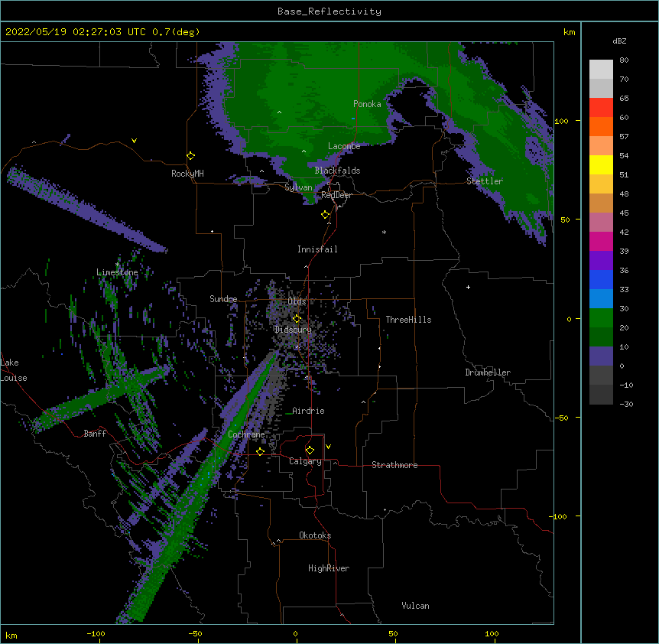Viewport: 659px width, 644px height.
Task: Click the yellow diamond marker west of Calgary
Action: pos(260,451)
